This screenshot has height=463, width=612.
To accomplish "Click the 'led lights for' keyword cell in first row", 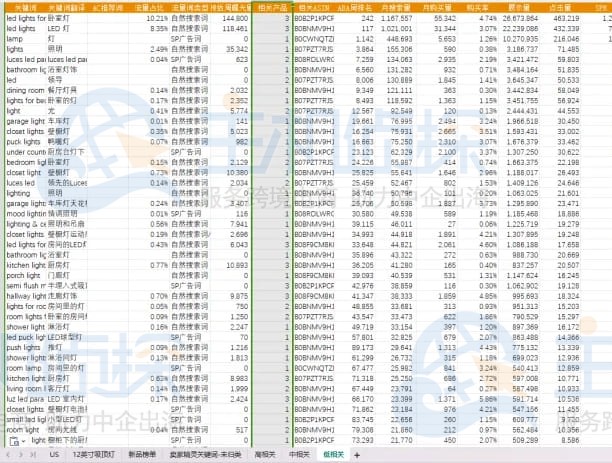I will (x=26, y=18).
